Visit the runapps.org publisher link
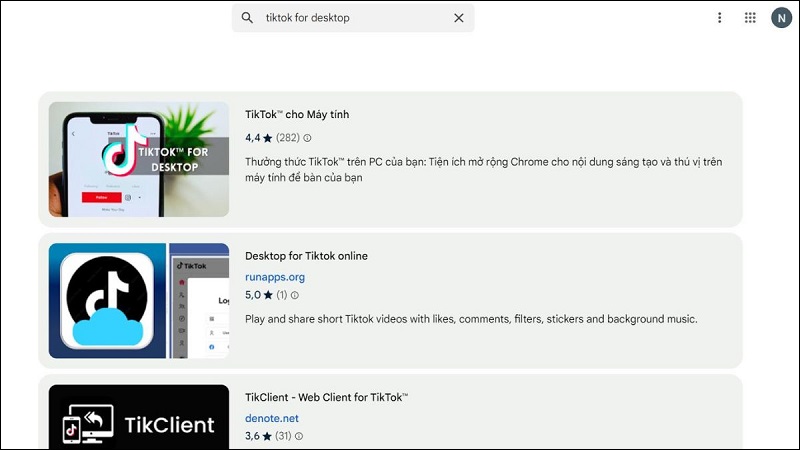 [x=275, y=277]
